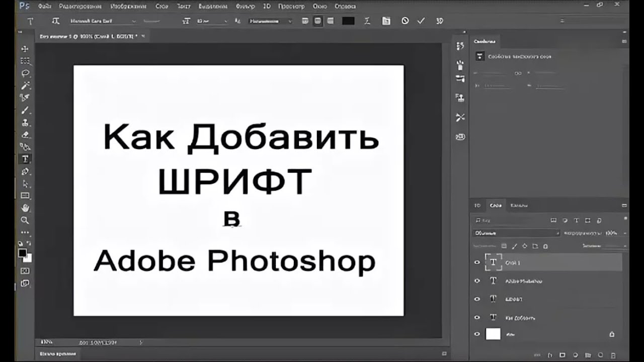This screenshot has width=644, height=362.
Task: Select the Brush tool
Action: click(25, 110)
